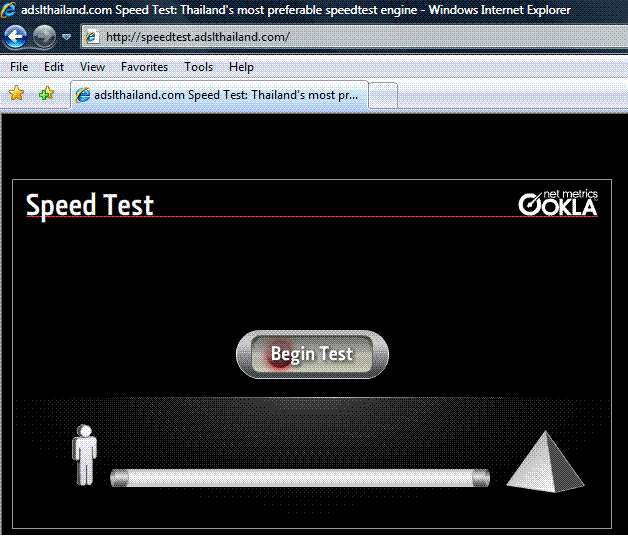Click the Speed Test heading
Screen dimensions: 628x556
tap(90, 205)
